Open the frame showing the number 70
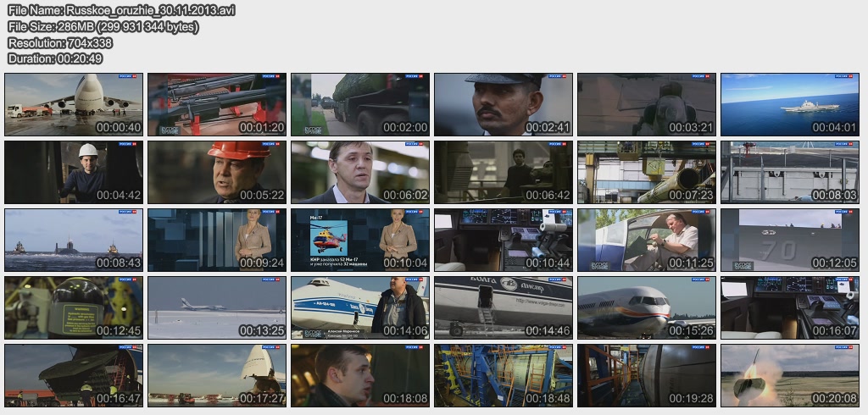 tap(789, 240)
